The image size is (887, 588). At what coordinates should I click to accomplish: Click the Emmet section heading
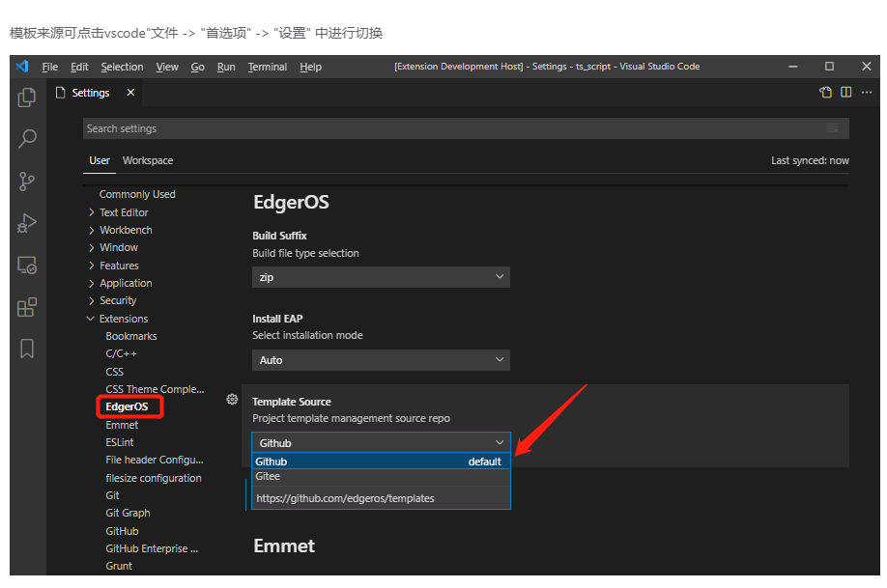[x=284, y=546]
